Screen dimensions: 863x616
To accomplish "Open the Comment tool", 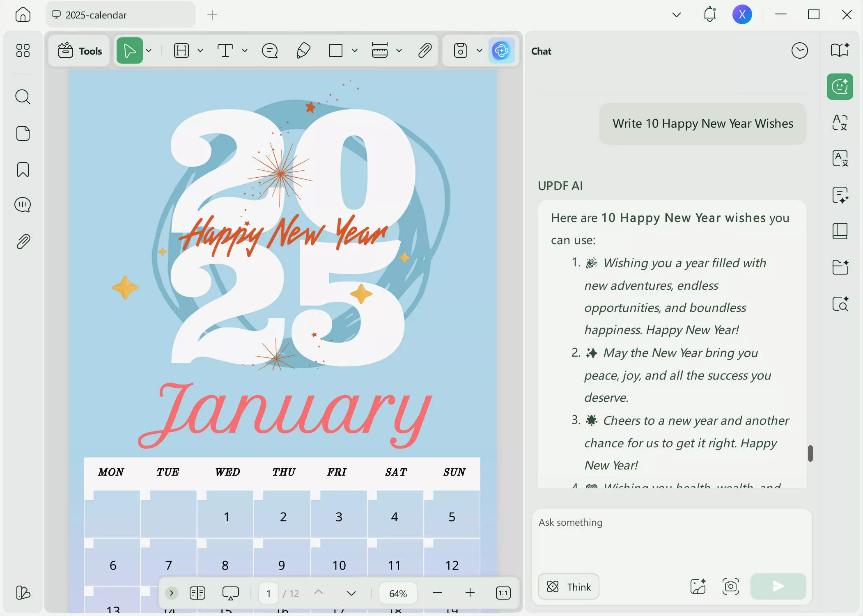I will [x=269, y=50].
